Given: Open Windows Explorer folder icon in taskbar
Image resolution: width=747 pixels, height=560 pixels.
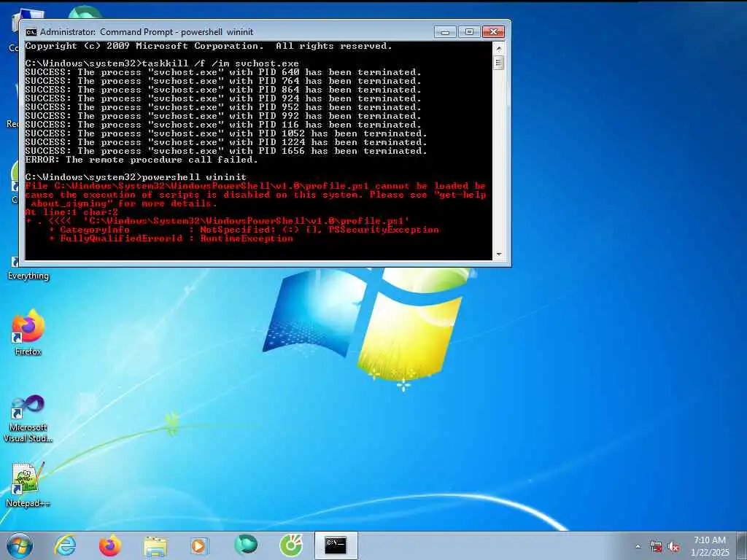Looking at the screenshot, I should (155, 545).
